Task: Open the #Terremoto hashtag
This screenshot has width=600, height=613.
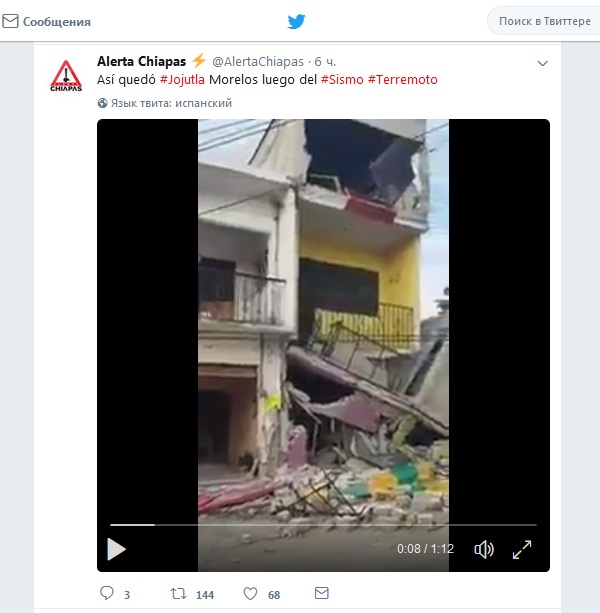Action: 403,80
